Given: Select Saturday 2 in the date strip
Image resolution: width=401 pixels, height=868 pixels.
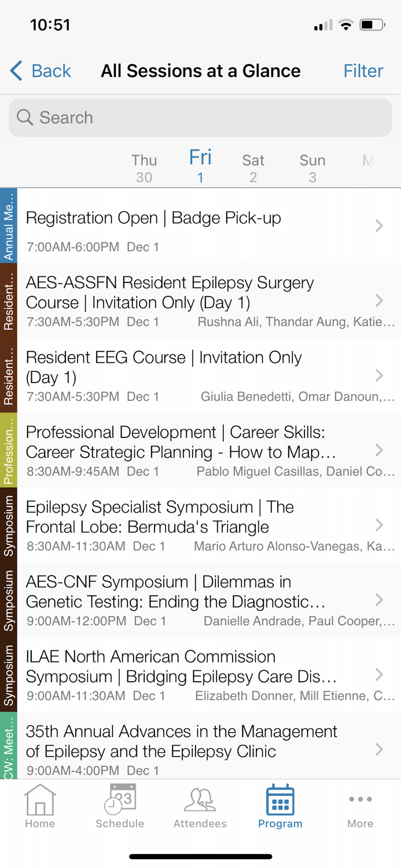Looking at the screenshot, I should click(253, 167).
